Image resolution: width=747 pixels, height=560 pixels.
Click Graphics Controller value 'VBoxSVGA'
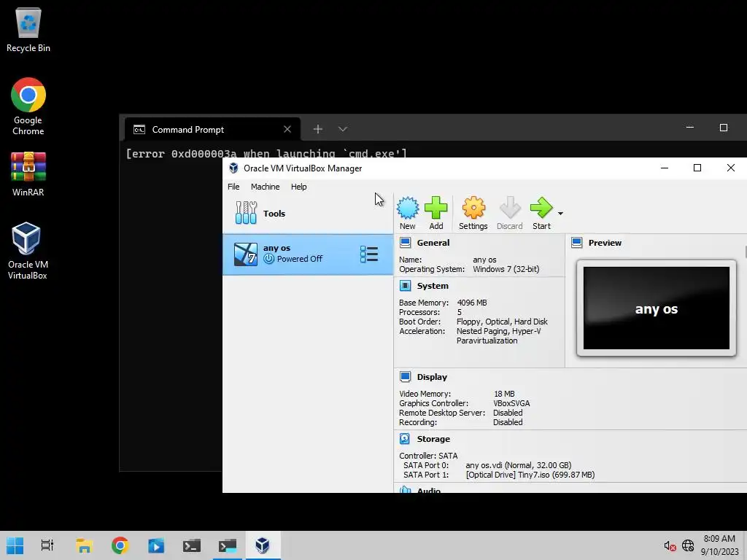coord(511,403)
